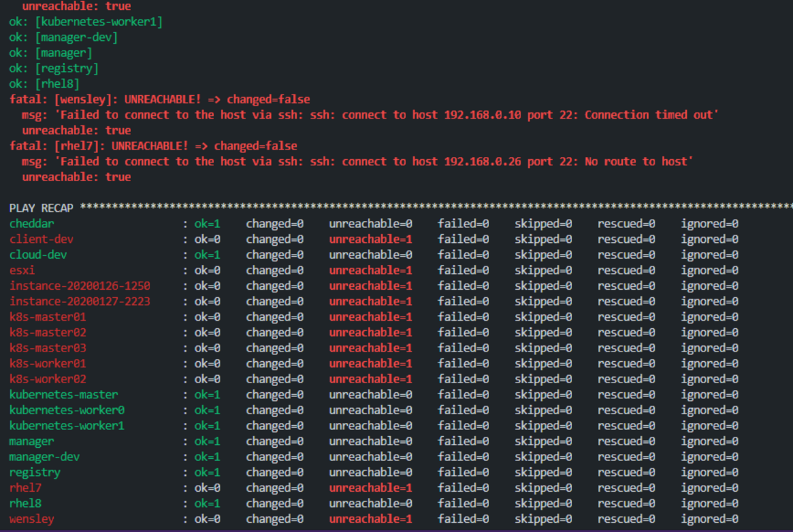The image size is (793, 532).
Task: Click 'ok: [manager-dev]' output line
Action: point(63,37)
